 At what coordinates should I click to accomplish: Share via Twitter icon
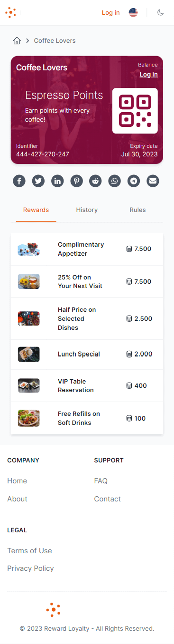pyautogui.click(x=38, y=181)
